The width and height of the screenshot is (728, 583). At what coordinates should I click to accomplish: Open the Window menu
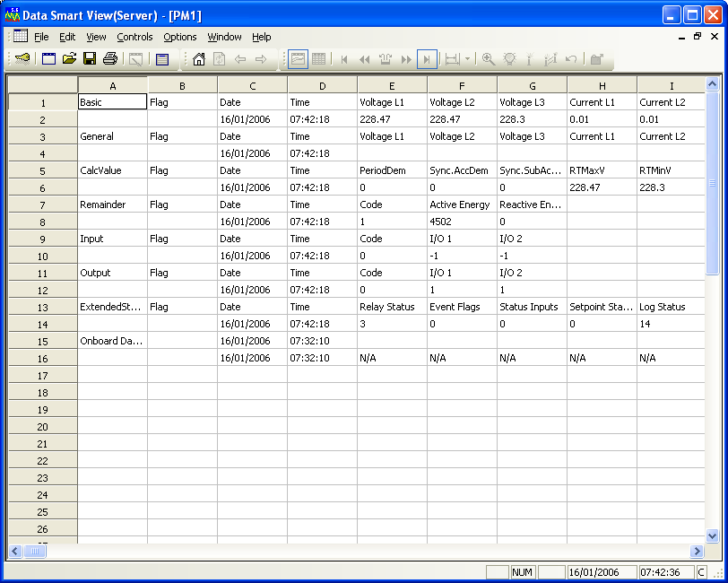[224, 37]
